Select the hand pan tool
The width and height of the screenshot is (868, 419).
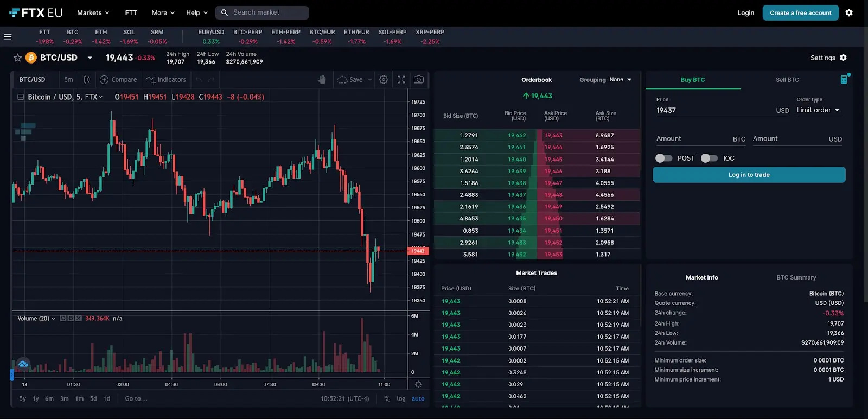click(x=322, y=79)
